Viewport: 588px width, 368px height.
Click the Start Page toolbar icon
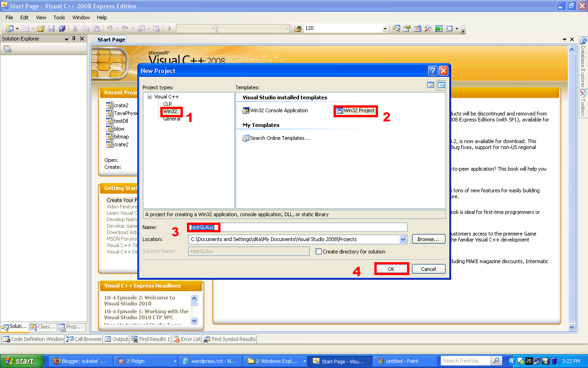(x=439, y=29)
